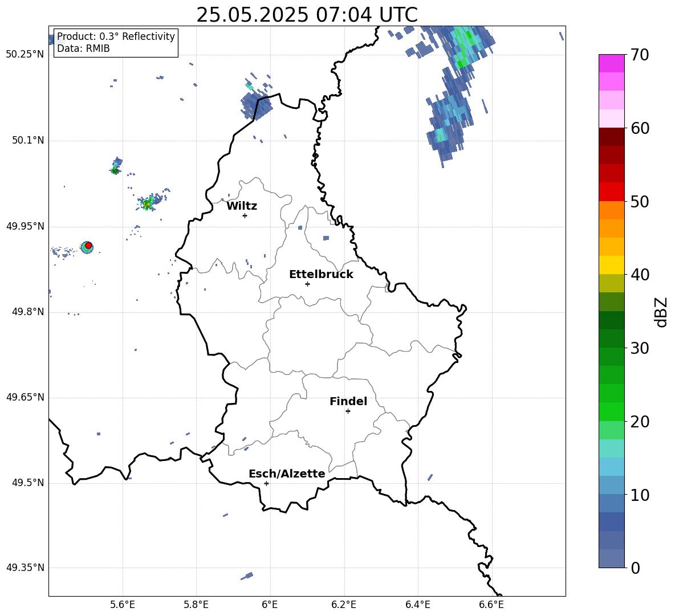Click the title text 25.05.2025 07:04 UTC
Image resolution: width=675 pixels, height=616 pixels.
[x=307, y=15]
